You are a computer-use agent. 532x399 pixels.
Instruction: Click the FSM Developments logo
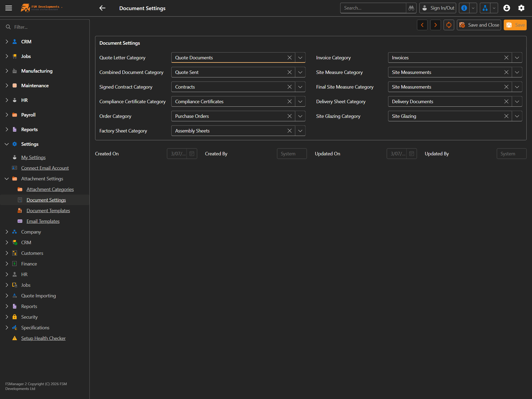pos(41,8)
